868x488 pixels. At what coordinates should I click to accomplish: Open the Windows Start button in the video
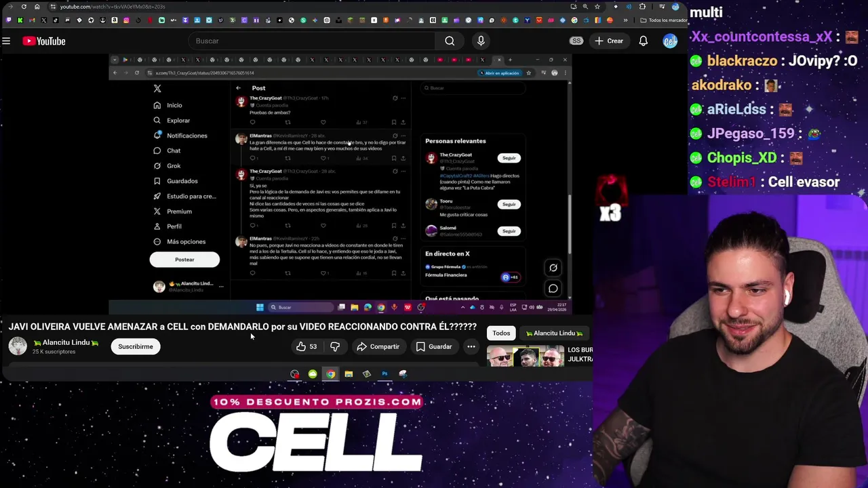tap(260, 308)
